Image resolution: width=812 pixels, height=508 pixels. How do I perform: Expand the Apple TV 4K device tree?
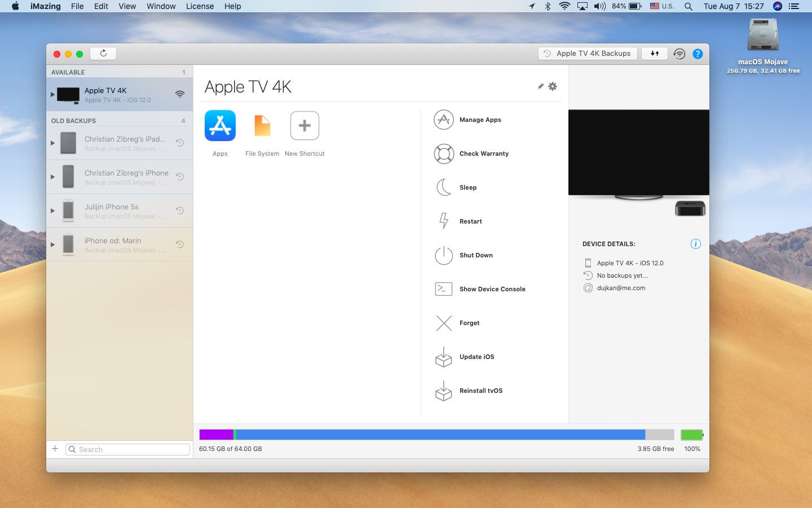click(x=52, y=94)
